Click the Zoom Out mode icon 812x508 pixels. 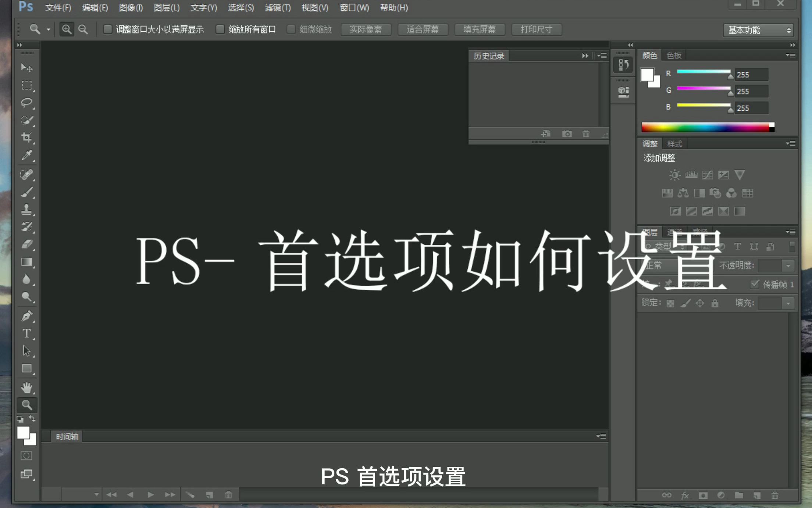click(83, 29)
